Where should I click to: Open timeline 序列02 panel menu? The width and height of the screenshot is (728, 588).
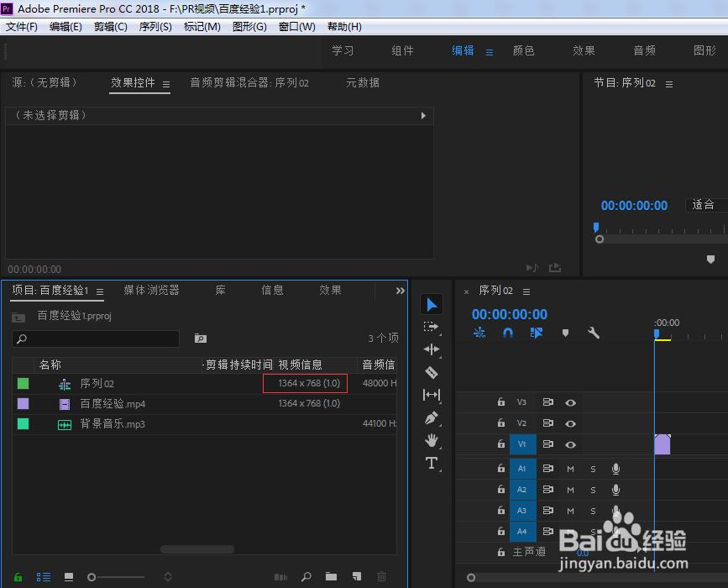point(526,291)
